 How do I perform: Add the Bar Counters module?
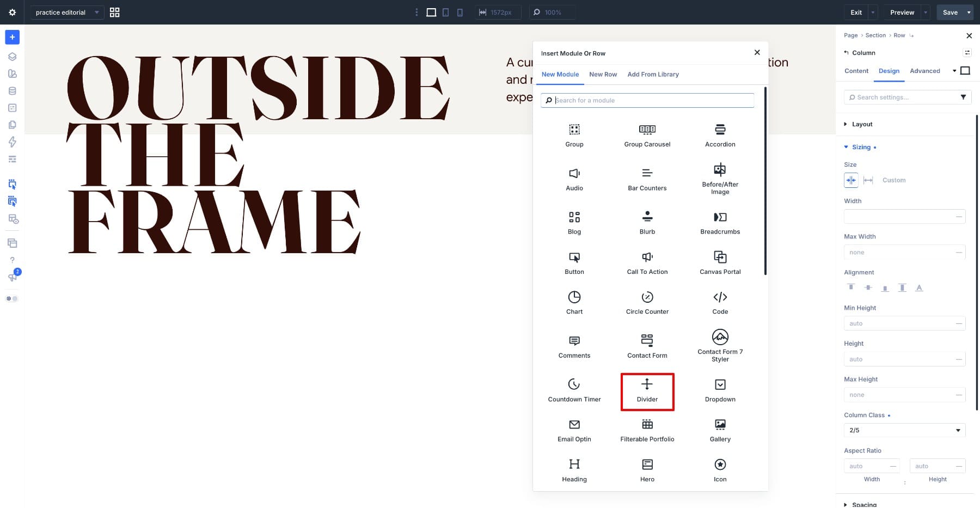[647, 179]
